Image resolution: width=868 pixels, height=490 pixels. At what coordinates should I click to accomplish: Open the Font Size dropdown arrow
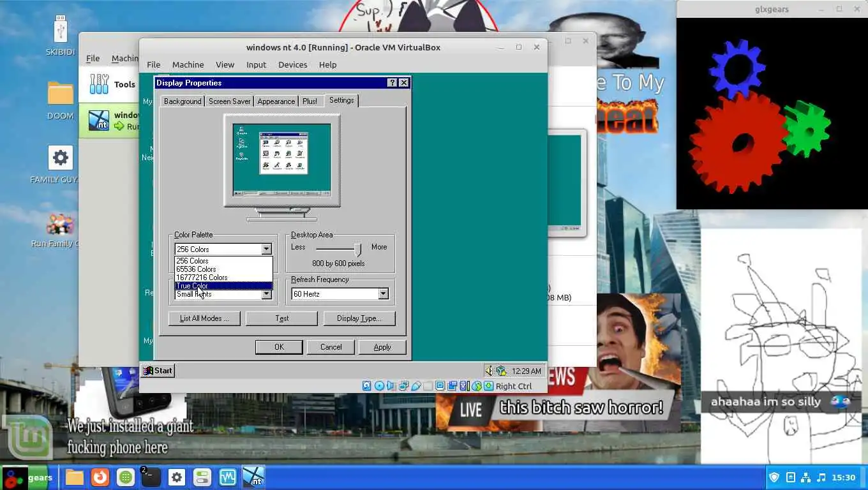pos(266,294)
